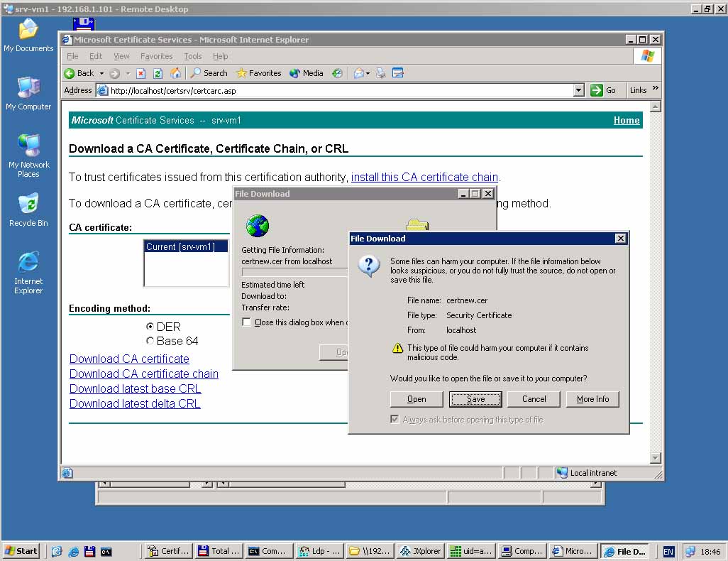Image resolution: width=728 pixels, height=561 pixels.
Task: Click Cancel in File Download dialog
Action: point(534,399)
